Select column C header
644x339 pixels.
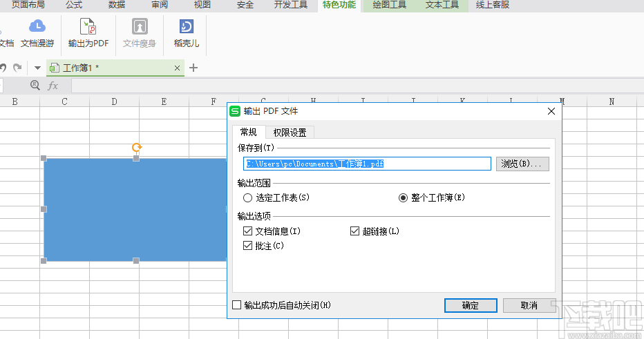(x=64, y=101)
